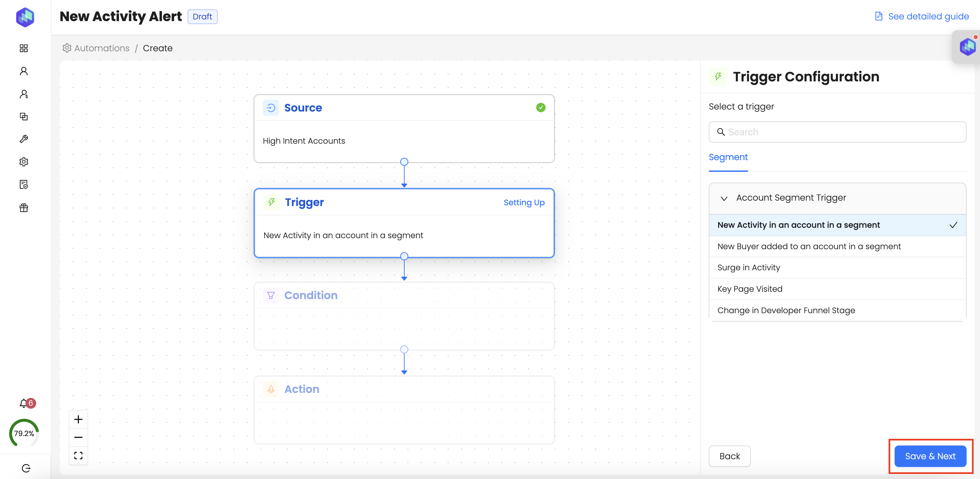Go to Automations breadcrumb
The width and height of the screenshot is (980, 479).
click(101, 48)
